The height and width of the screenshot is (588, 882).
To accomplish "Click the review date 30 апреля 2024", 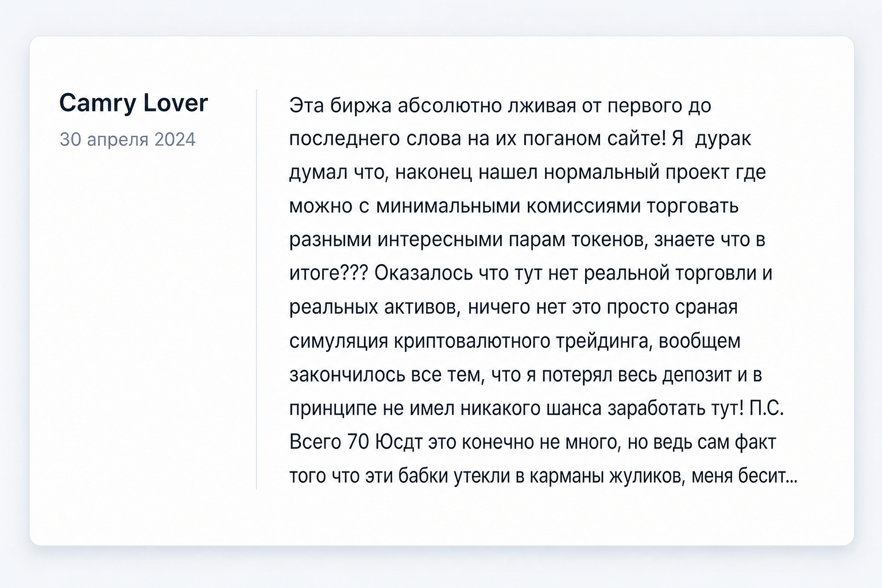I will coord(127,140).
